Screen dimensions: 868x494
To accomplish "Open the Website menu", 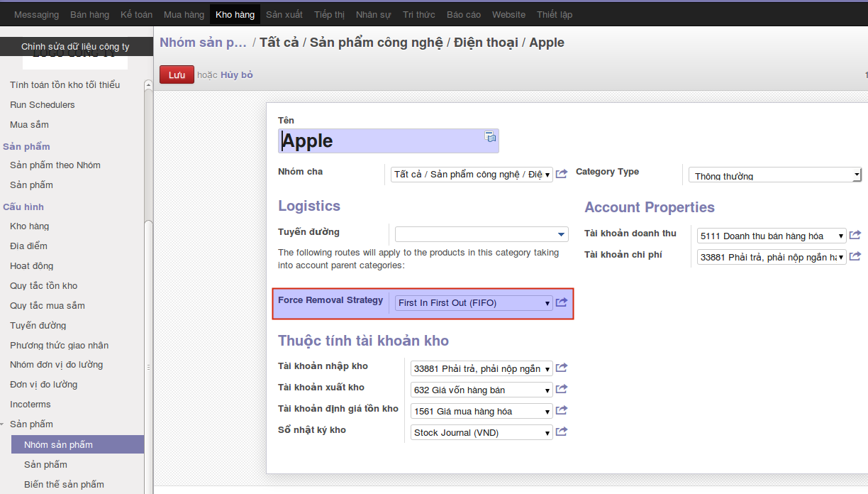I will pos(508,14).
